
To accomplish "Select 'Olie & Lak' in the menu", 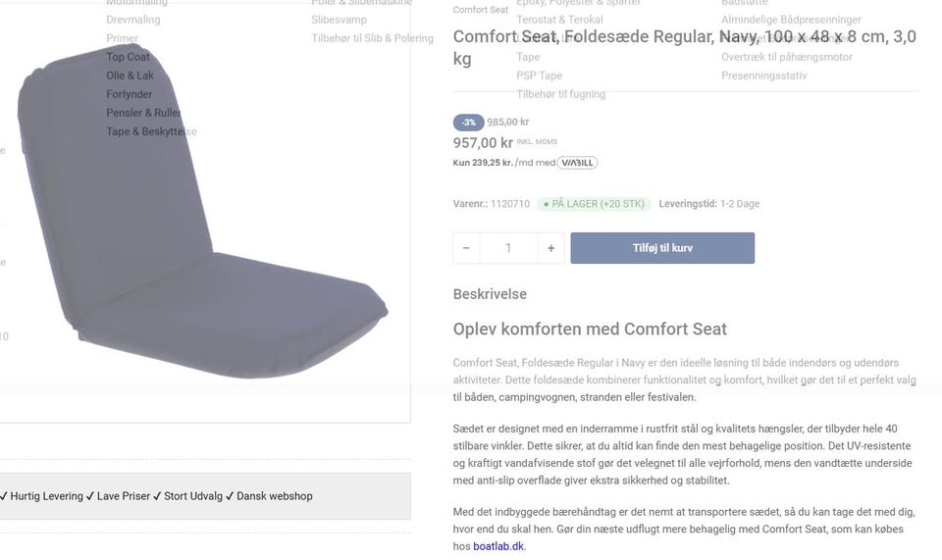I will (x=131, y=76).
